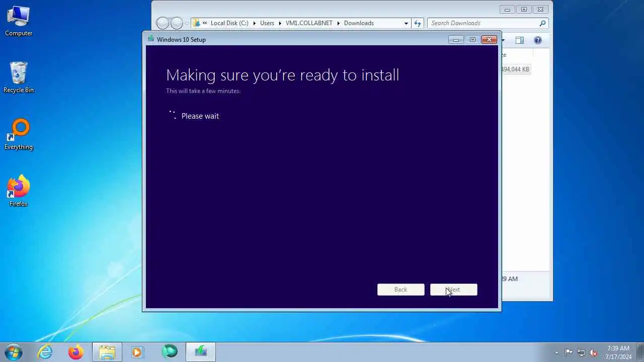This screenshot has width=644, height=362.
Task: Expand the address bar history dropdown
Action: click(406, 23)
